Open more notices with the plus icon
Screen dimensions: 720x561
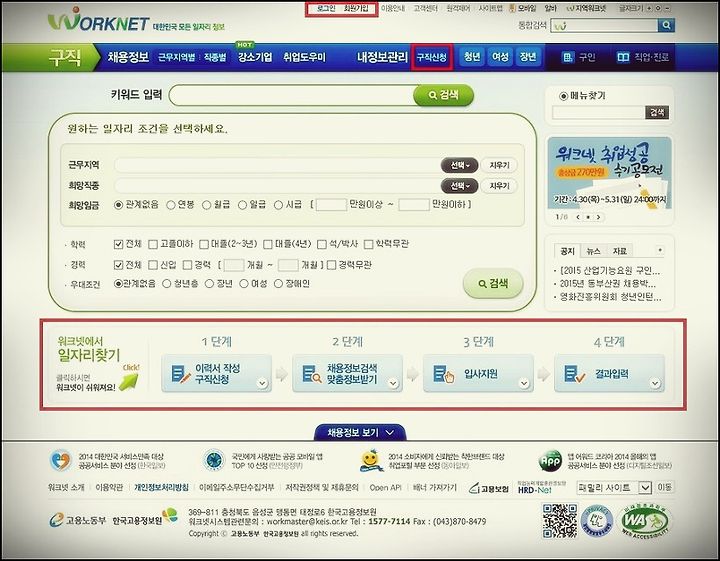tap(660, 250)
